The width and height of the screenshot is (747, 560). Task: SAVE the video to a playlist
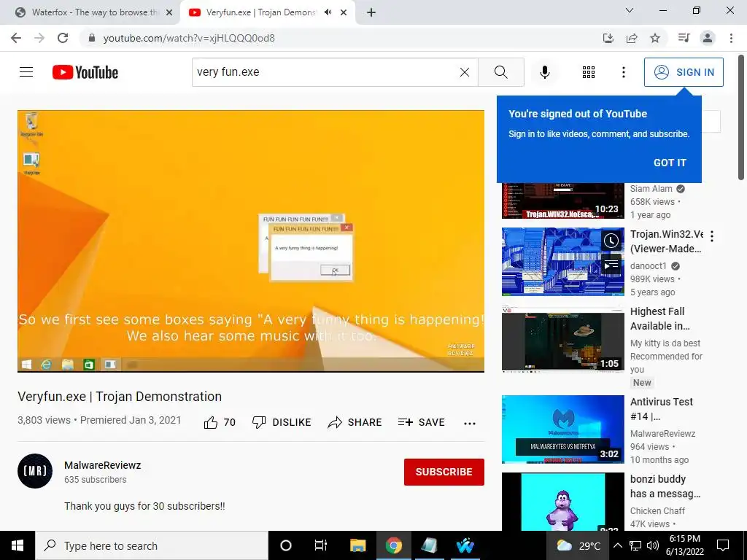pos(422,422)
